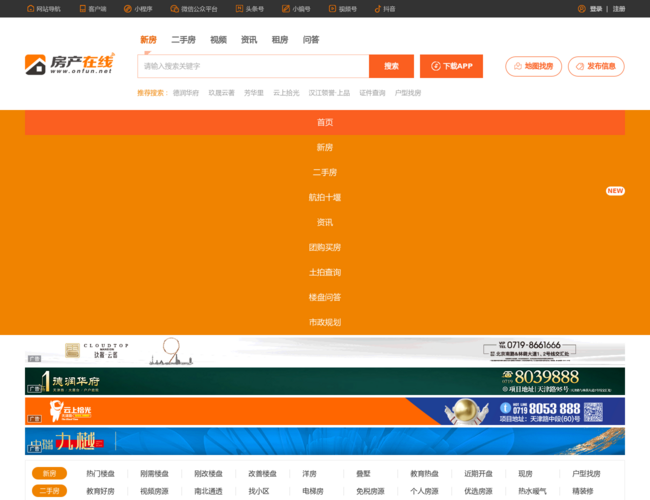Click the 下载APP button
This screenshot has width=650, height=500.
pyautogui.click(x=451, y=66)
